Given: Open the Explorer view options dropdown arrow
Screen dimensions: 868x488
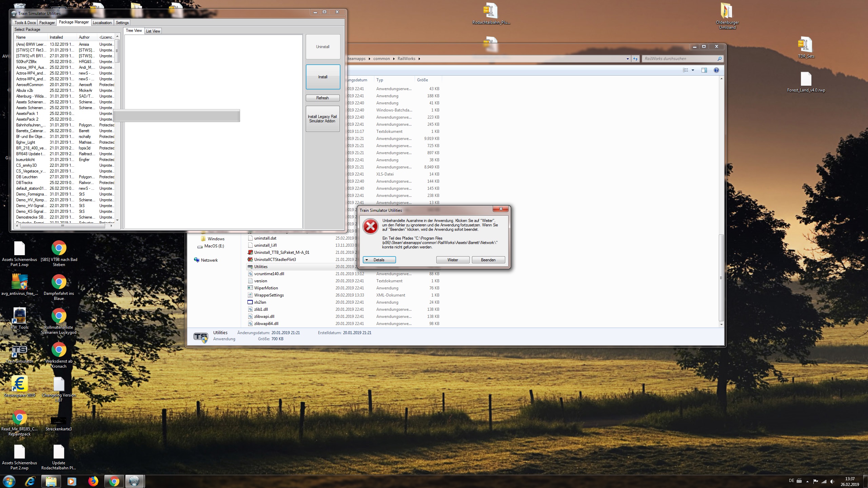Looking at the screenshot, I should 693,70.
